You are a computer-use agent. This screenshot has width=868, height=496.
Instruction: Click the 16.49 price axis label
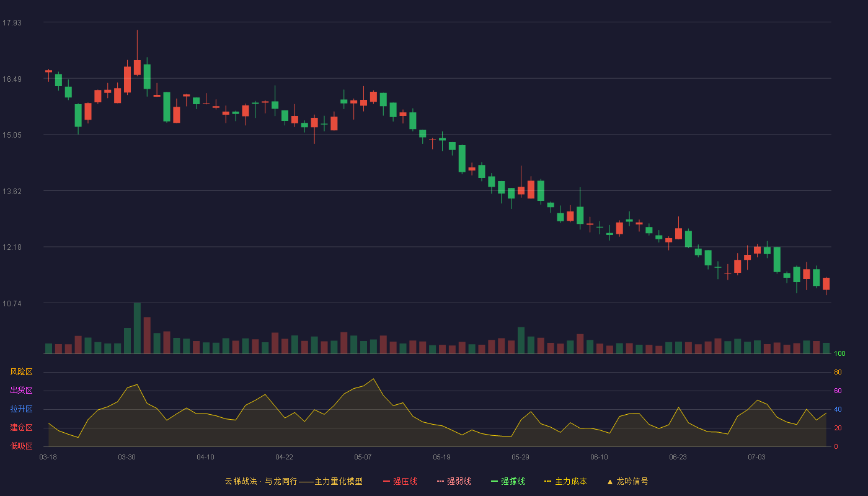pyautogui.click(x=12, y=79)
